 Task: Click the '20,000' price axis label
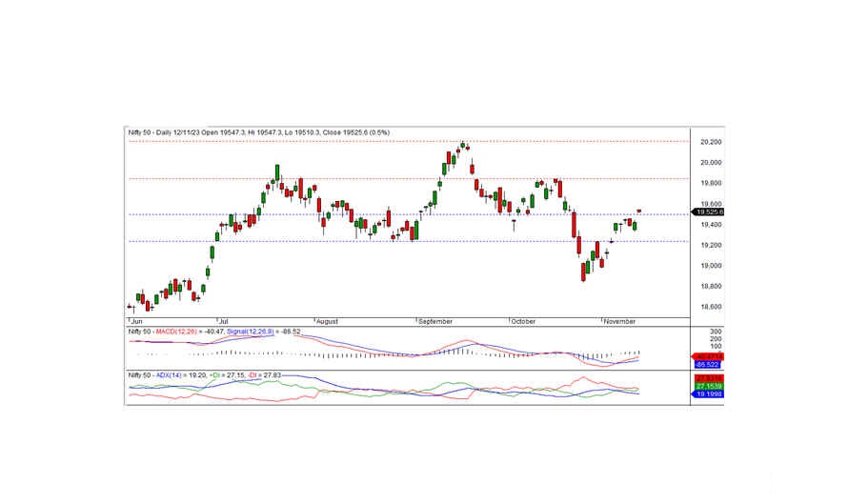pyautogui.click(x=711, y=162)
